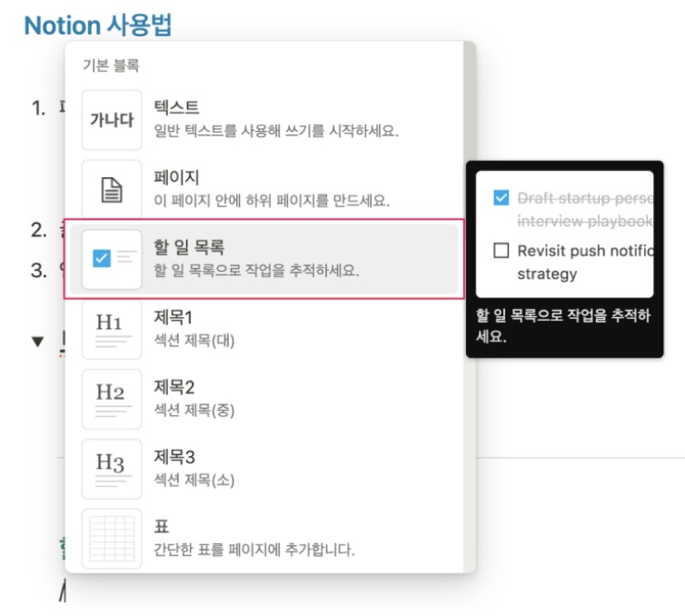Click the struck-through Draft startup text

585,210
